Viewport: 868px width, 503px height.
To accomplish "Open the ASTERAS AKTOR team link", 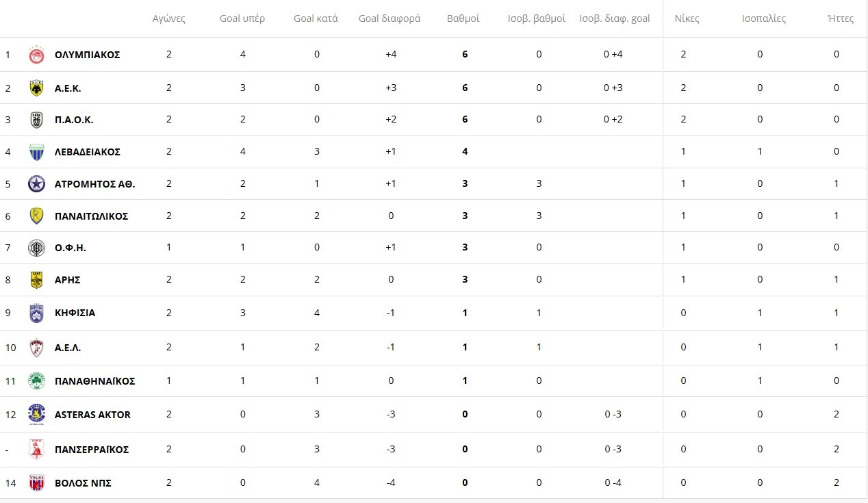I will (92, 415).
